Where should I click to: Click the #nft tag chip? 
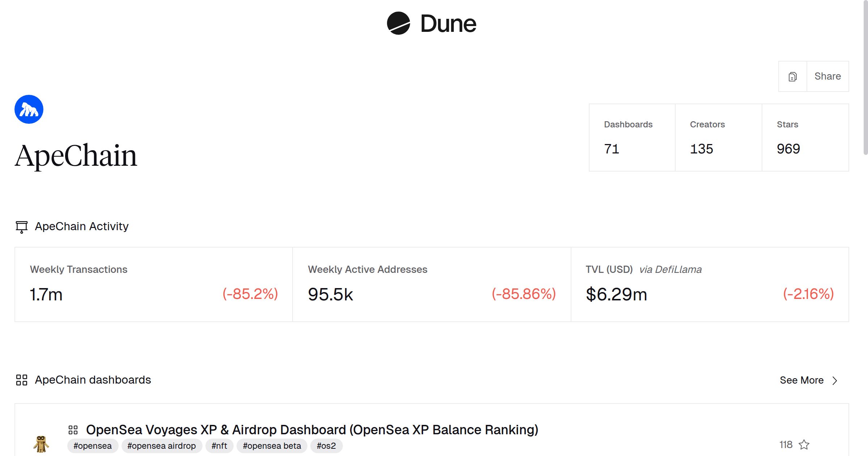(x=219, y=446)
